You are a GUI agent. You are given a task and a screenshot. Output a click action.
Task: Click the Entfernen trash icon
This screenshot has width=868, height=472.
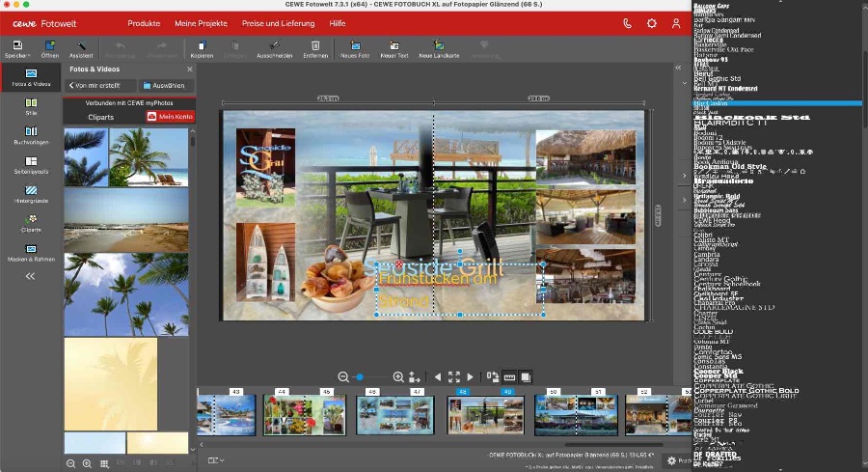coord(315,45)
